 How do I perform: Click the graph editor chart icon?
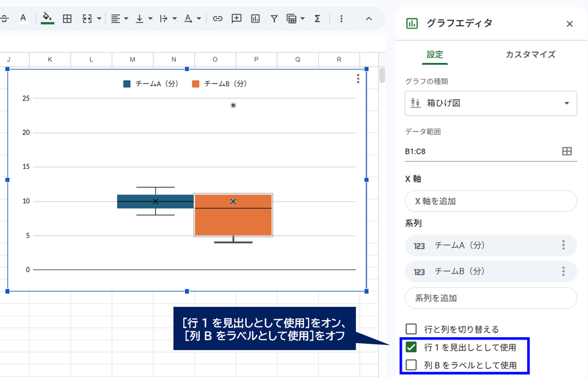412,24
